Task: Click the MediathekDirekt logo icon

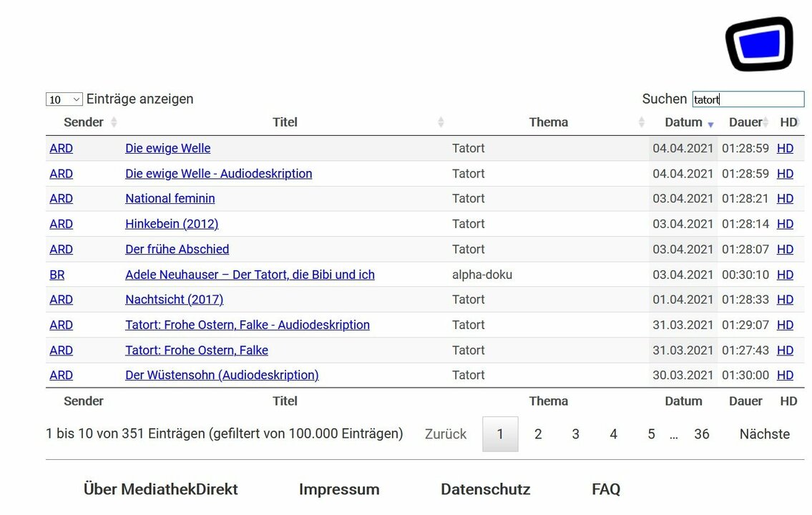Action: point(758,44)
